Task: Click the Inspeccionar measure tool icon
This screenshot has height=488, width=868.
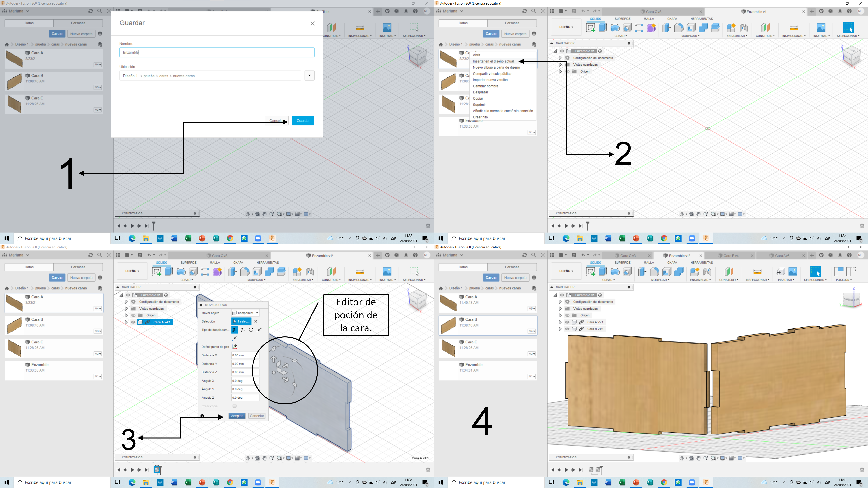Action: (x=794, y=28)
